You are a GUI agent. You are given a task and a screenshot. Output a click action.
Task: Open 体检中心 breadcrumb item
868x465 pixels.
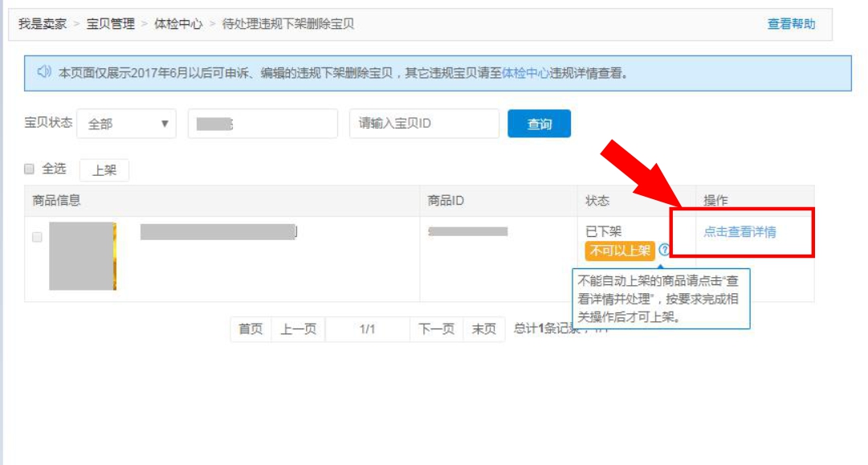click(178, 24)
